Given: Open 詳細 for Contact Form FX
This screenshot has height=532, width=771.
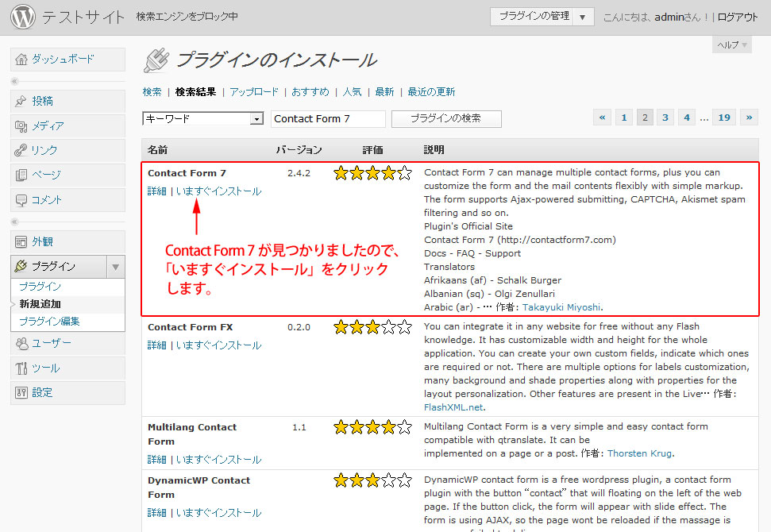Looking at the screenshot, I should 157,345.
